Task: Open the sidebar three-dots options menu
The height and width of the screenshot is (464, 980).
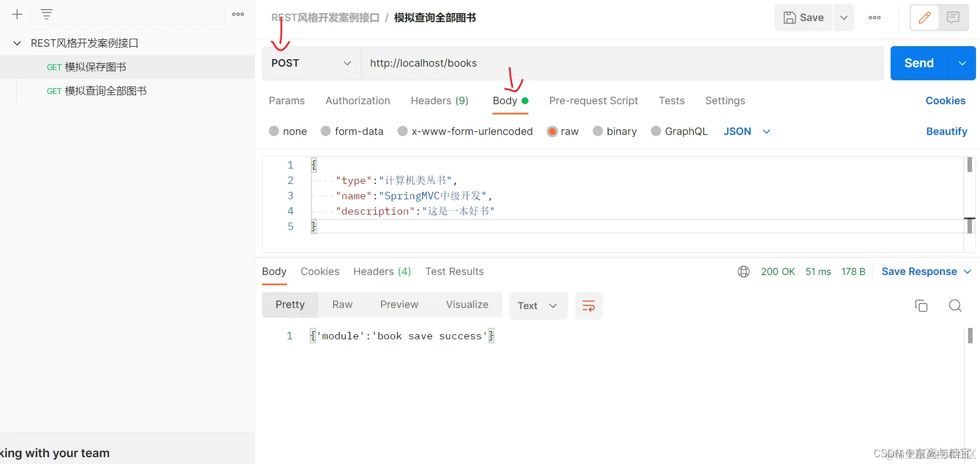Action: coord(238,14)
